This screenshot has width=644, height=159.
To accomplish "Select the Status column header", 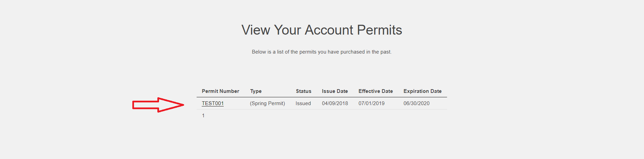I will click(303, 91).
